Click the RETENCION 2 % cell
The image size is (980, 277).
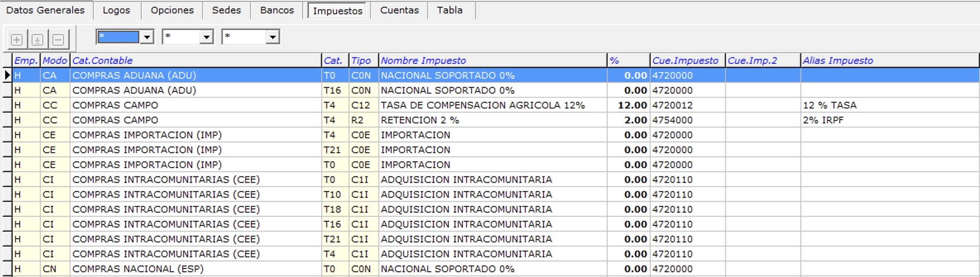point(420,120)
